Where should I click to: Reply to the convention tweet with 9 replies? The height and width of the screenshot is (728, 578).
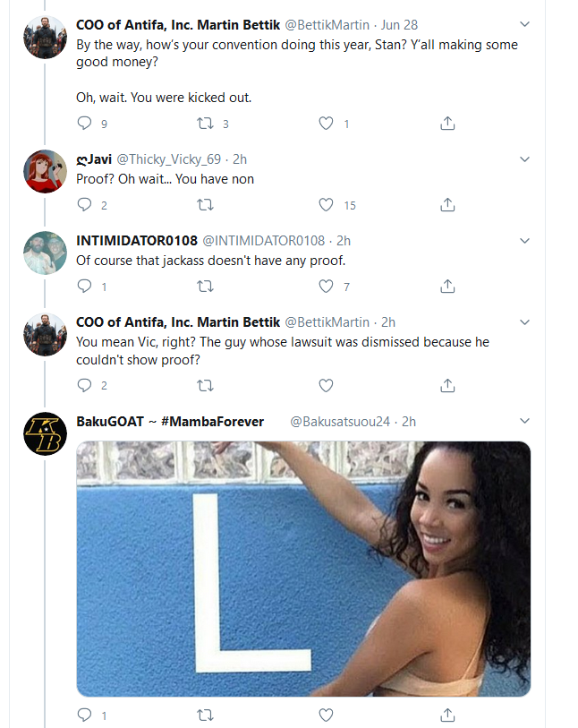(x=84, y=123)
